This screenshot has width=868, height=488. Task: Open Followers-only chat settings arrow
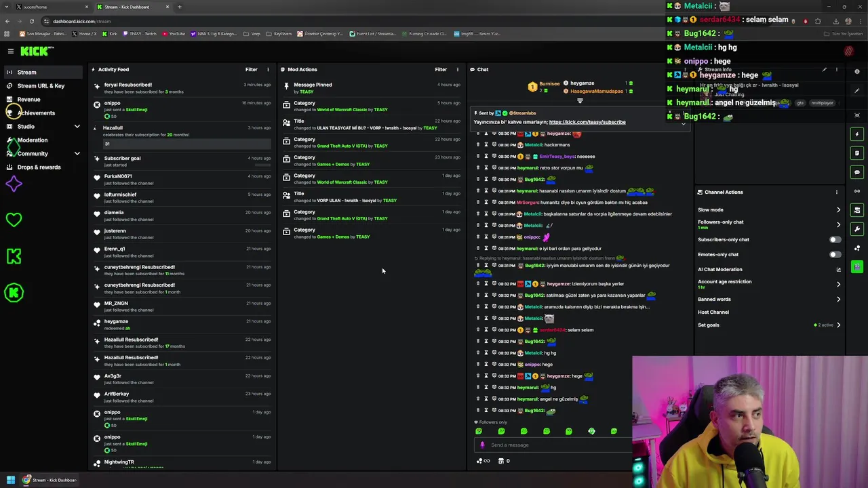pos(838,224)
